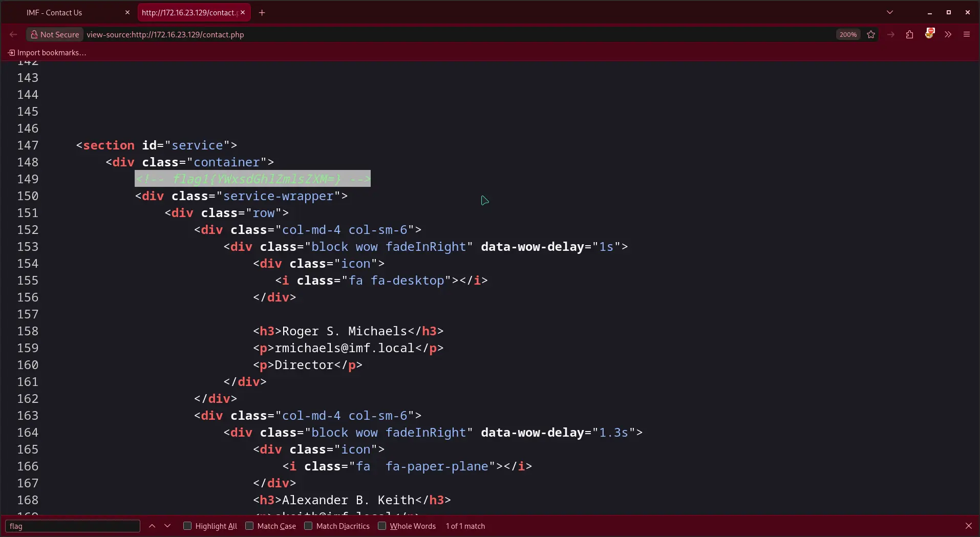Toggle the Match Case checkbox
Viewport: 980px width, 537px height.
click(249, 526)
